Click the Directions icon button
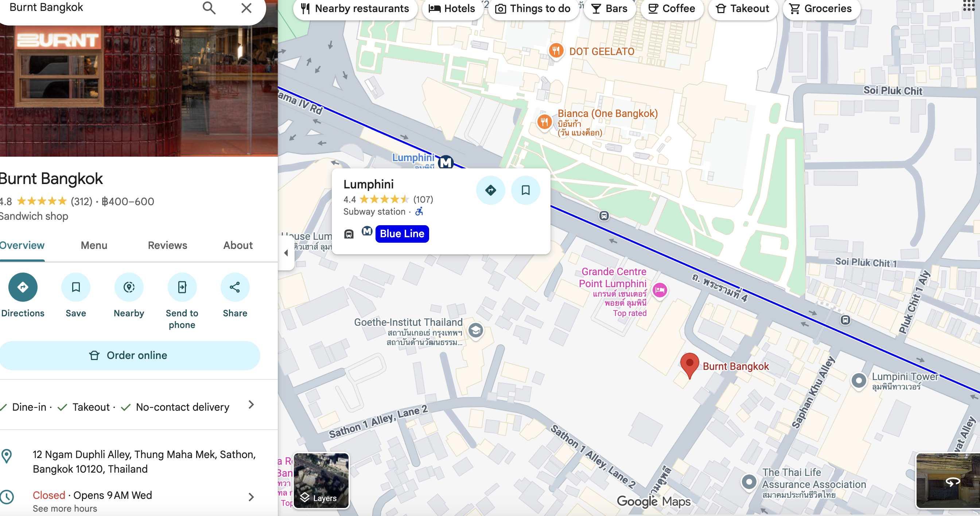 coord(23,287)
